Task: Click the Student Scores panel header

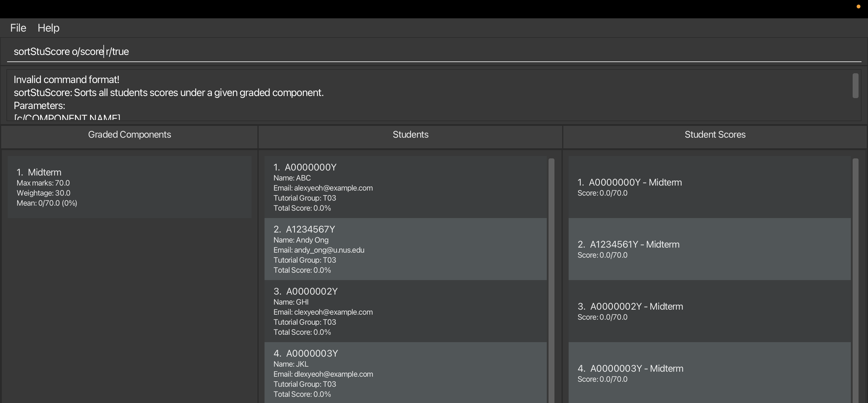Action: (x=715, y=134)
